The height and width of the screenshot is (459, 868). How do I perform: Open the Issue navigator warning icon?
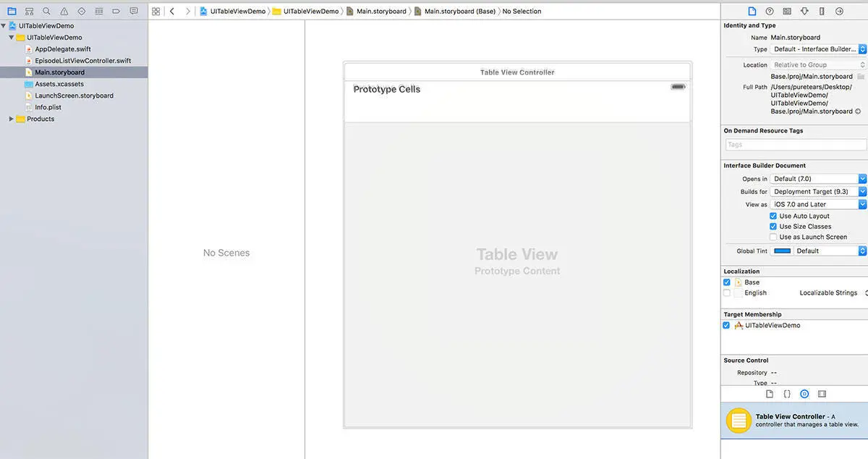click(x=64, y=12)
